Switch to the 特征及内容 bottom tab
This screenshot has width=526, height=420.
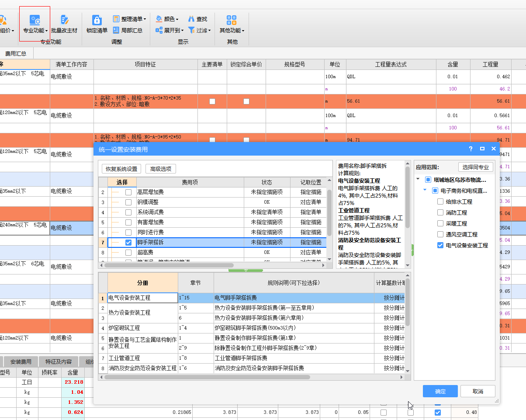(58, 362)
